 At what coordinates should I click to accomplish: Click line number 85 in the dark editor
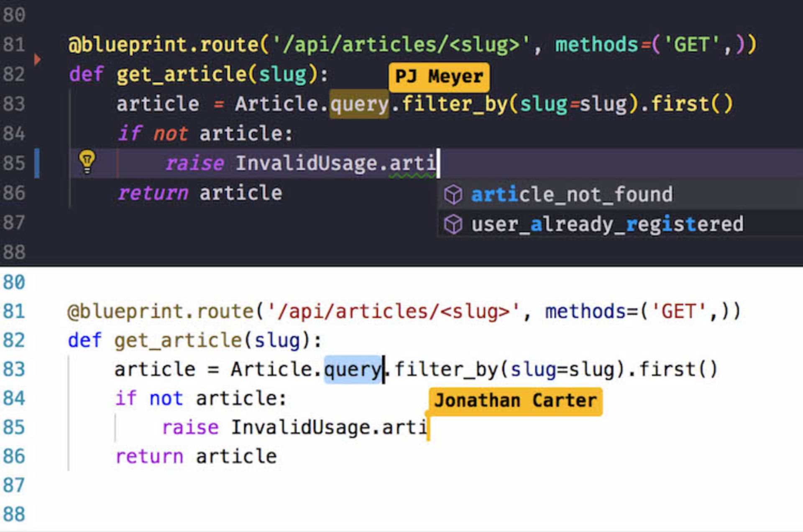14,163
